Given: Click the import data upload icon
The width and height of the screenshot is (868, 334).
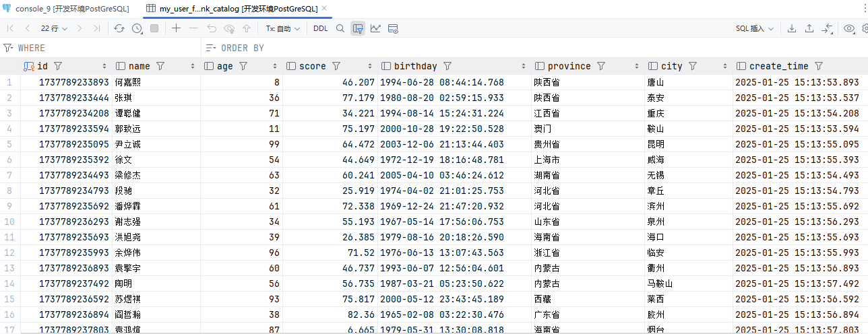Looking at the screenshot, I should (809, 28).
